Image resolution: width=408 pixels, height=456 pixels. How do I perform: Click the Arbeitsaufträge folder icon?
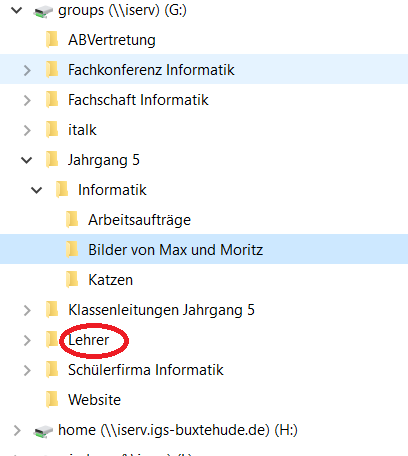[x=72, y=220]
